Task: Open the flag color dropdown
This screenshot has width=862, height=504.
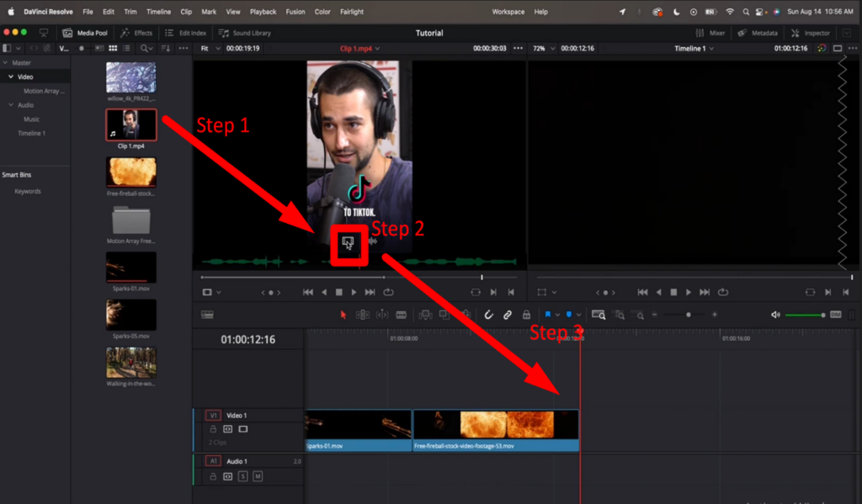Action: coord(557,314)
